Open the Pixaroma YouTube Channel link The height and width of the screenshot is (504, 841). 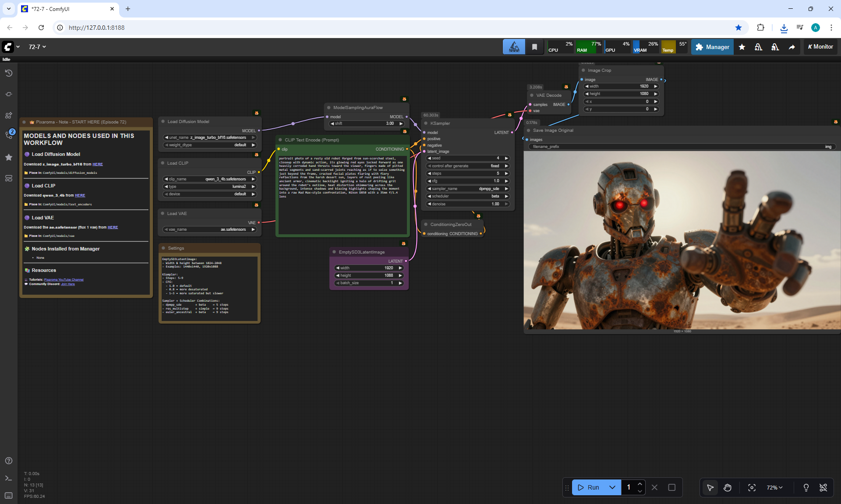pyautogui.click(x=64, y=279)
